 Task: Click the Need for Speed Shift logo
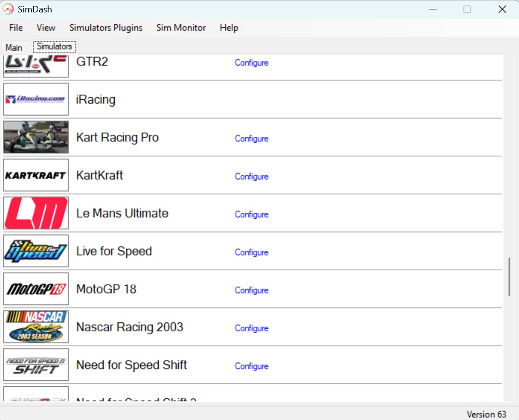tap(36, 365)
